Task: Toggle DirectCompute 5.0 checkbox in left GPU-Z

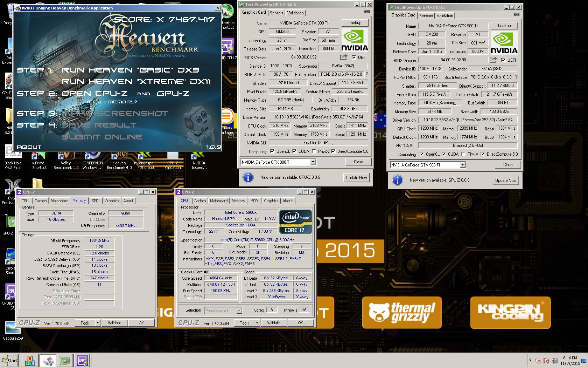Action: (x=333, y=151)
